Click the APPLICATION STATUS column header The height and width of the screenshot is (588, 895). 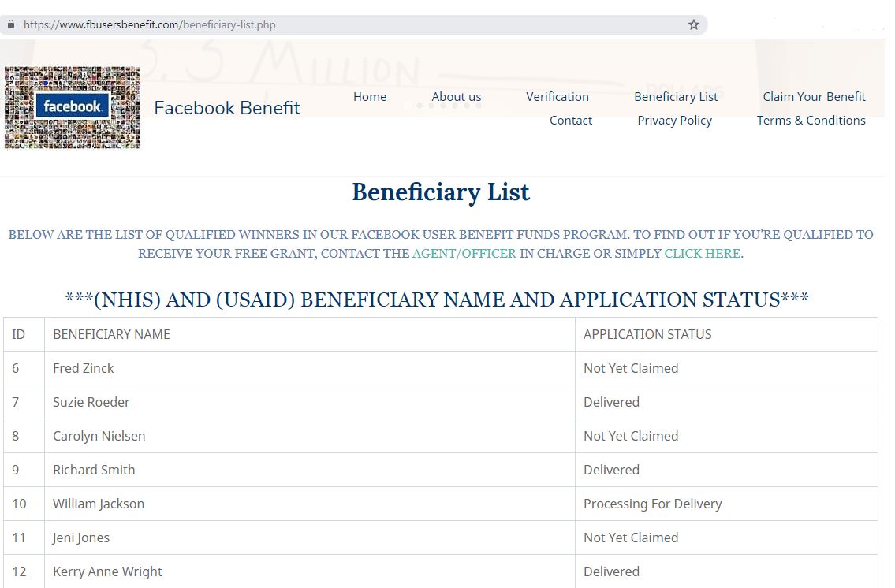[x=647, y=334]
